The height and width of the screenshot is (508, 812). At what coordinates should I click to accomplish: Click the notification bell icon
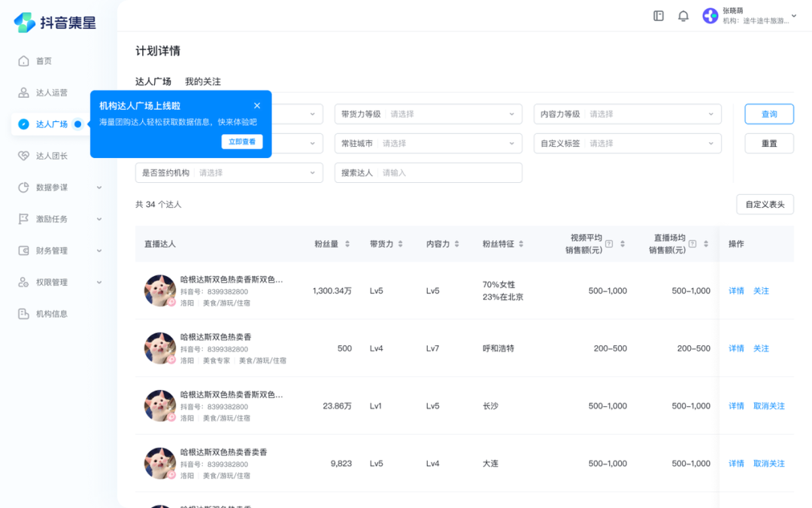[683, 15]
